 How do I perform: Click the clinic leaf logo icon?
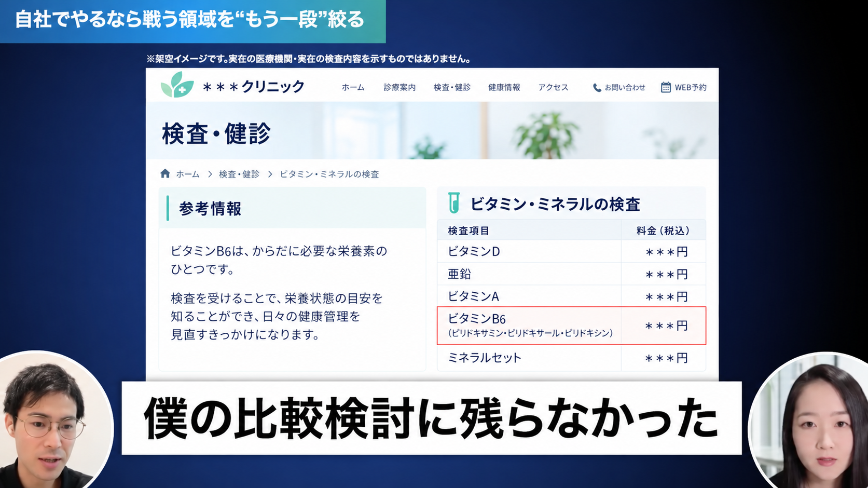[x=177, y=85]
